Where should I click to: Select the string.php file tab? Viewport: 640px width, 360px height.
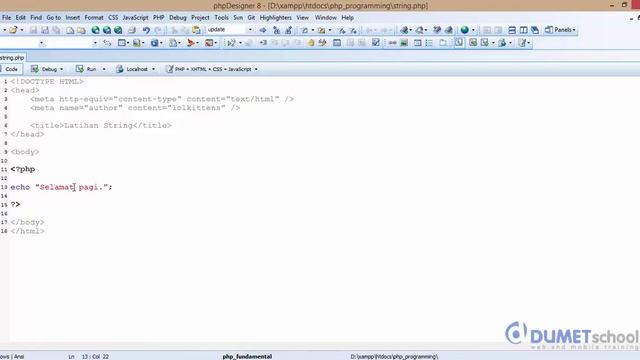click(x=12, y=58)
